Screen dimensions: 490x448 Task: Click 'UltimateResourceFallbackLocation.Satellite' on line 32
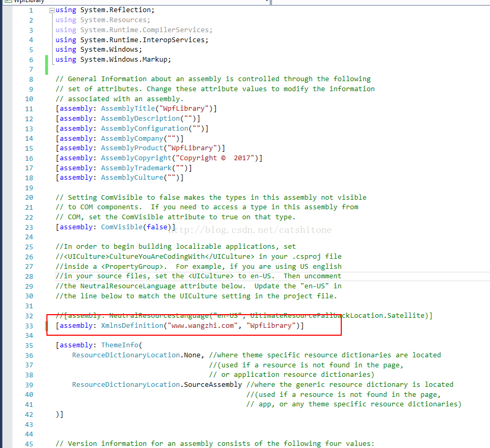(x=339, y=316)
